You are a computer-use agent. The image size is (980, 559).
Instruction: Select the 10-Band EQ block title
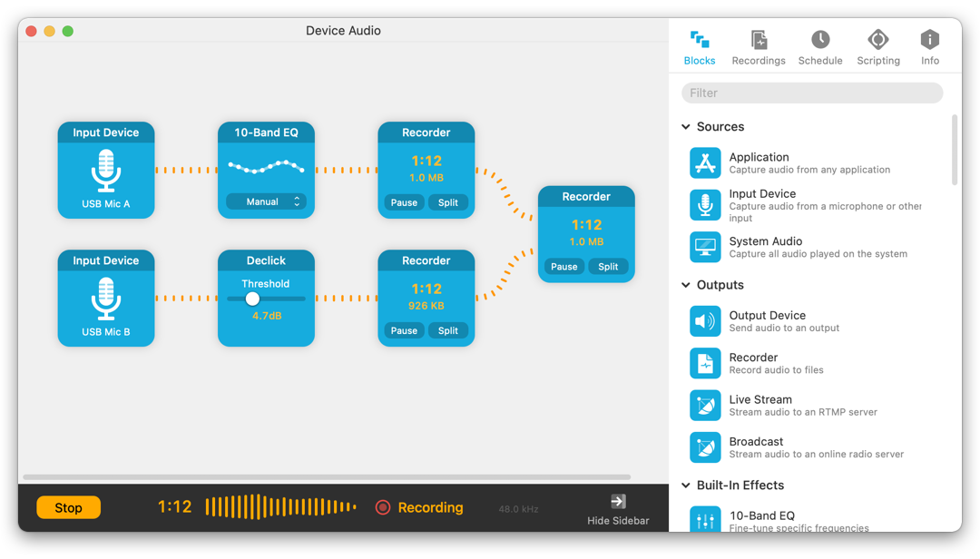click(x=266, y=132)
